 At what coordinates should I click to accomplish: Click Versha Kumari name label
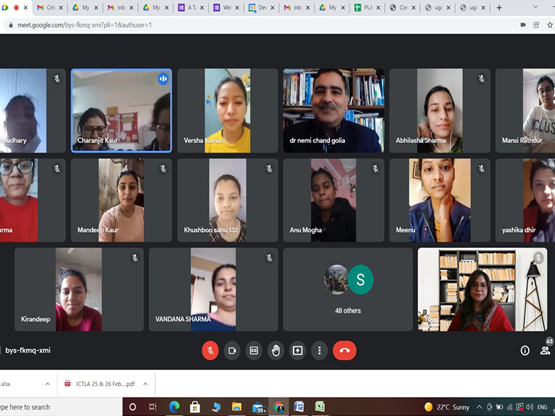204,141
